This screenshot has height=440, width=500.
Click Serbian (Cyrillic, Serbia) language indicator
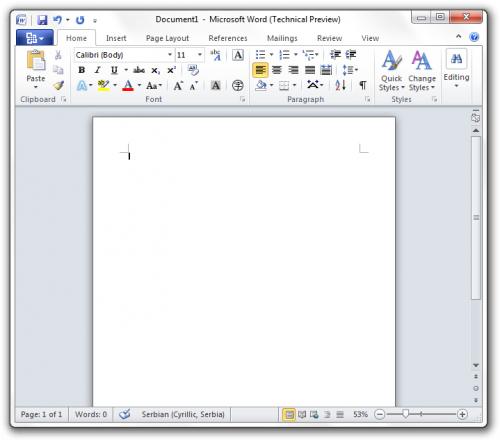click(x=183, y=414)
